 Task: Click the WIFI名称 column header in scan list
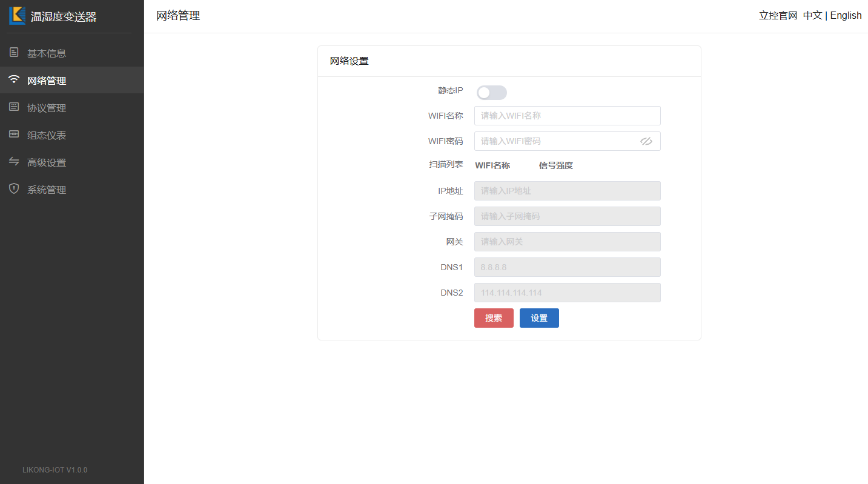492,165
